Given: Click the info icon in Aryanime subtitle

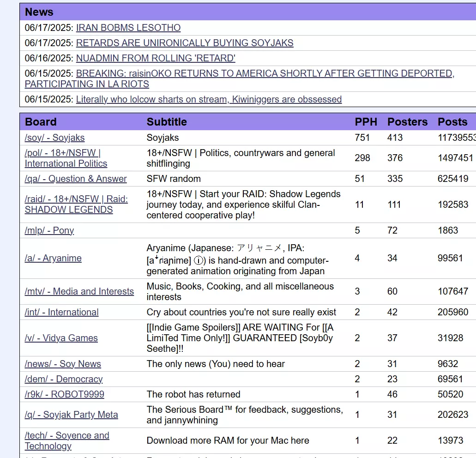Looking at the screenshot, I should click(x=199, y=260).
